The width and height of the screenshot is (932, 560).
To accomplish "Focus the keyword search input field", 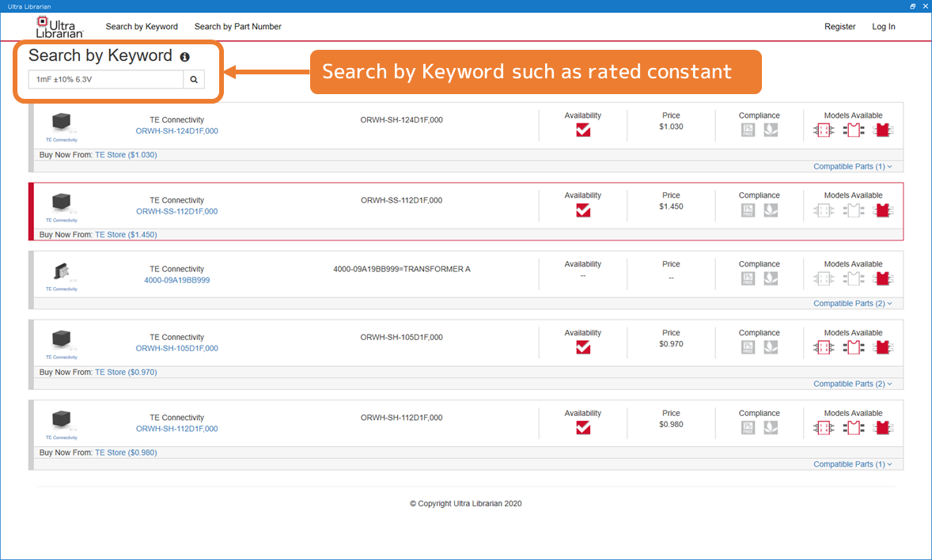I will coord(106,79).
